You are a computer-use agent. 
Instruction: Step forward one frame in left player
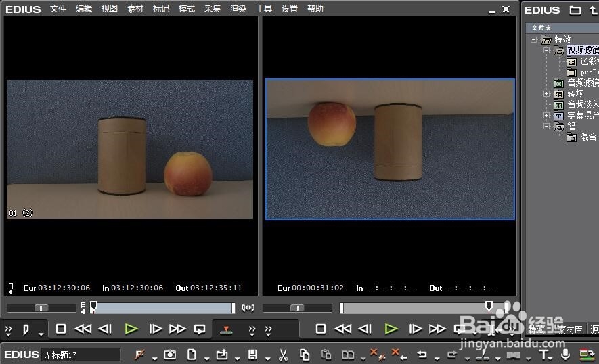point(155,329)
